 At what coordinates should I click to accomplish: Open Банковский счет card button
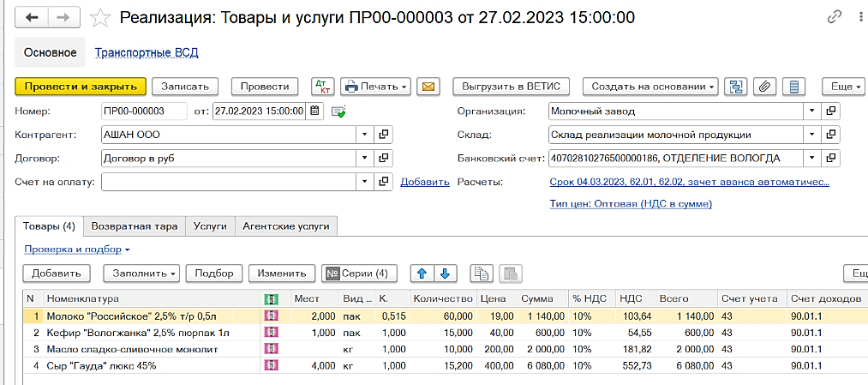point(830,158)
